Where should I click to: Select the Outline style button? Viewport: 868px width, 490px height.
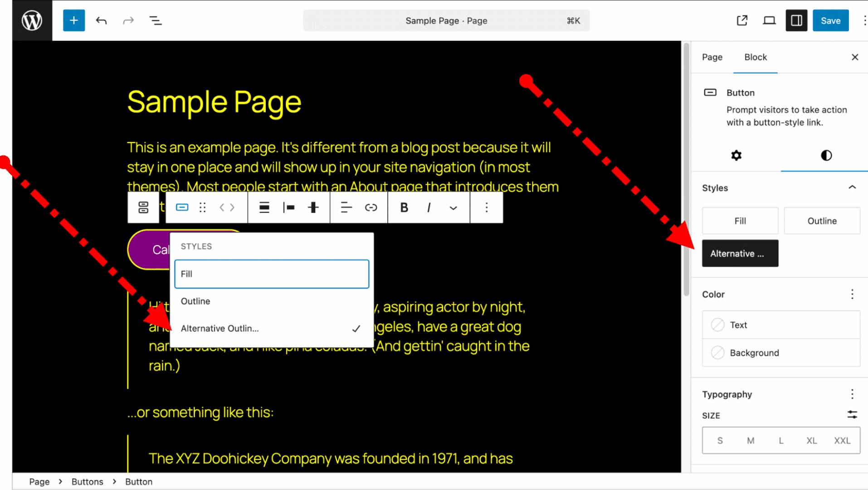pos(821,221)
